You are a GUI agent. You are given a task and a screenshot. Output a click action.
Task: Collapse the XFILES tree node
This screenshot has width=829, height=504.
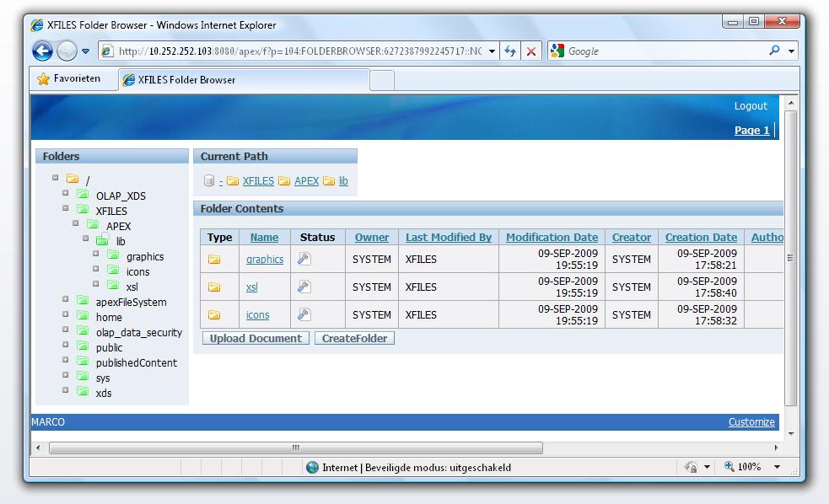66,209
